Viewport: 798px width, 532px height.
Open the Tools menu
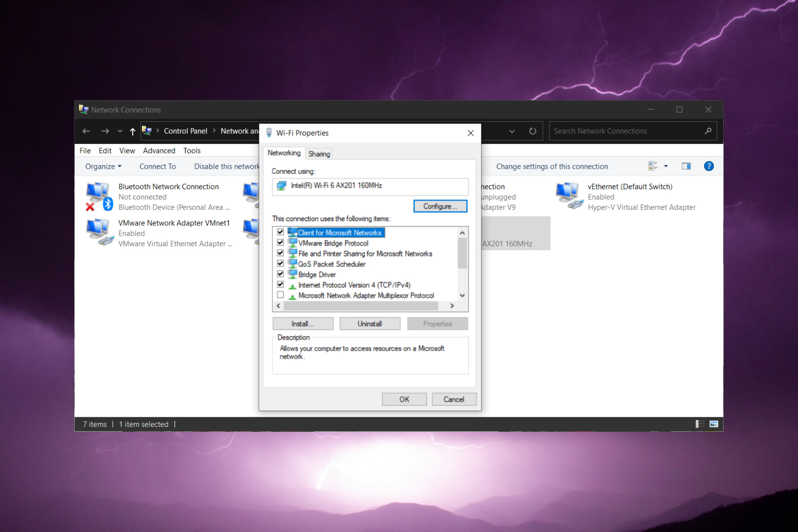[x=192, y=150]
